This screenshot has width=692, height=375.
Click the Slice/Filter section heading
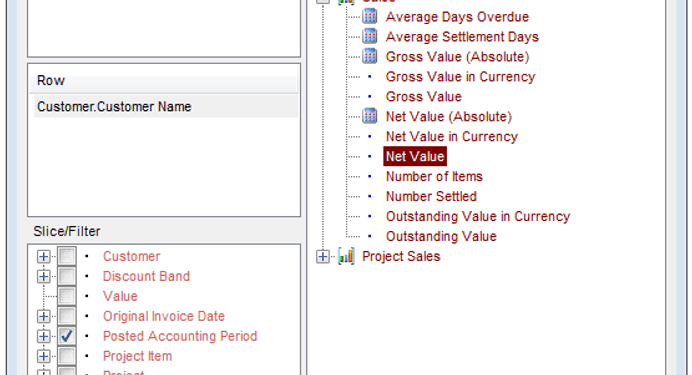tap(67, 231)
